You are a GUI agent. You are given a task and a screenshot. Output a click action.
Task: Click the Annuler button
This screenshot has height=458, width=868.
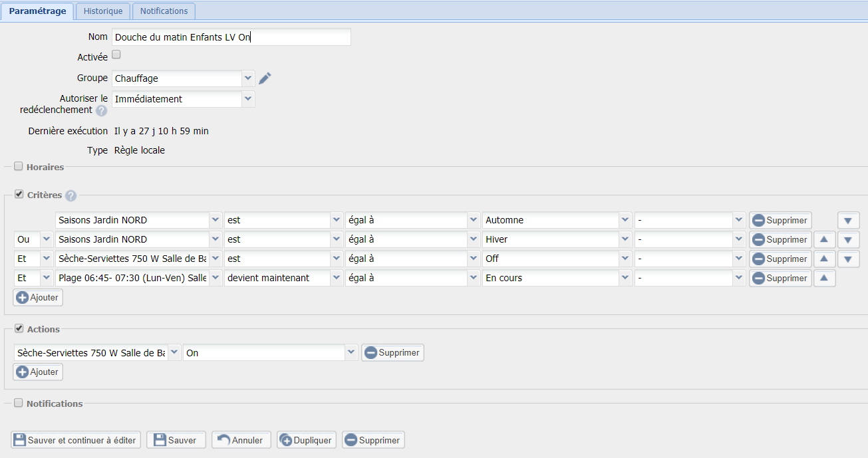(241, 440)
